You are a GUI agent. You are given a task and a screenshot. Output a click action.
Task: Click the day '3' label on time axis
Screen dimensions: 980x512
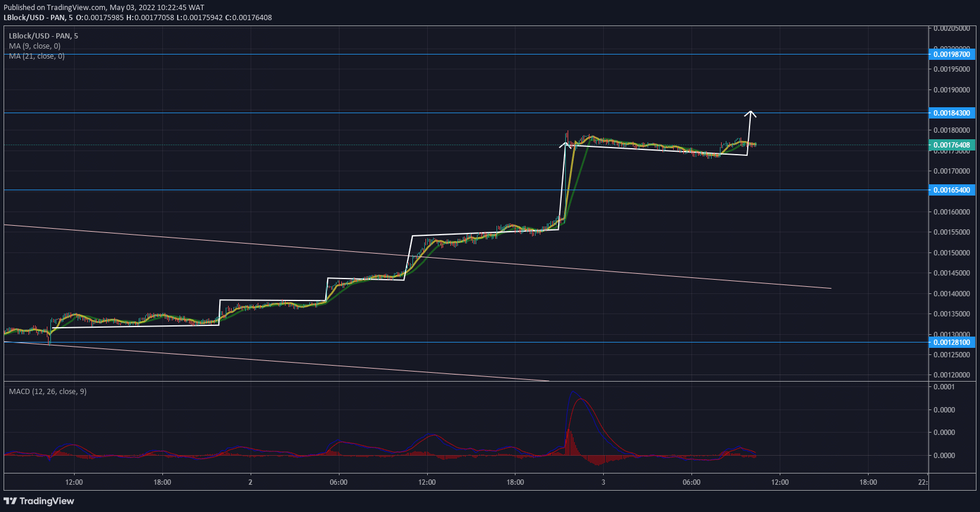tap(603, 482)
